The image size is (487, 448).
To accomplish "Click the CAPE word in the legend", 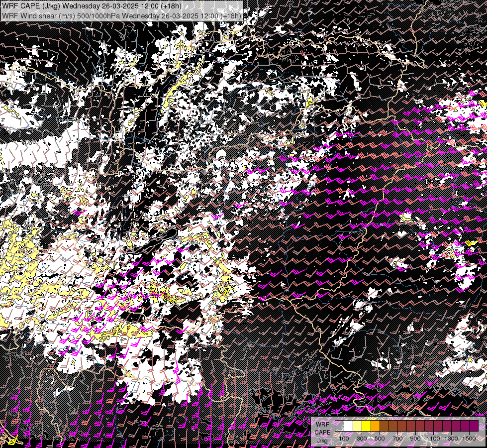I will coord(323,432).
